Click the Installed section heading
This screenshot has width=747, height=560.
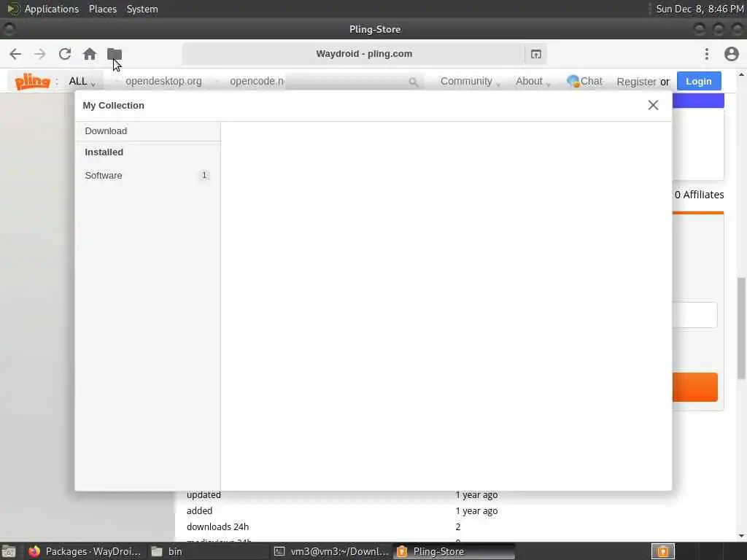[x=104, y=152]
